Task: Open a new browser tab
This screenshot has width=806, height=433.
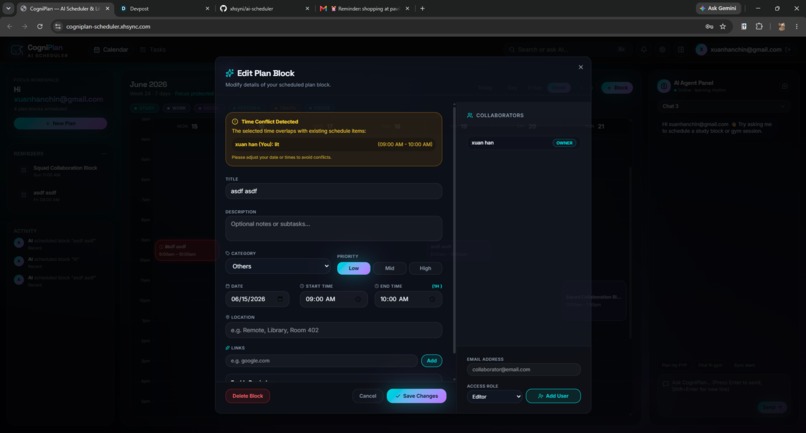Action: click(423, 8)
